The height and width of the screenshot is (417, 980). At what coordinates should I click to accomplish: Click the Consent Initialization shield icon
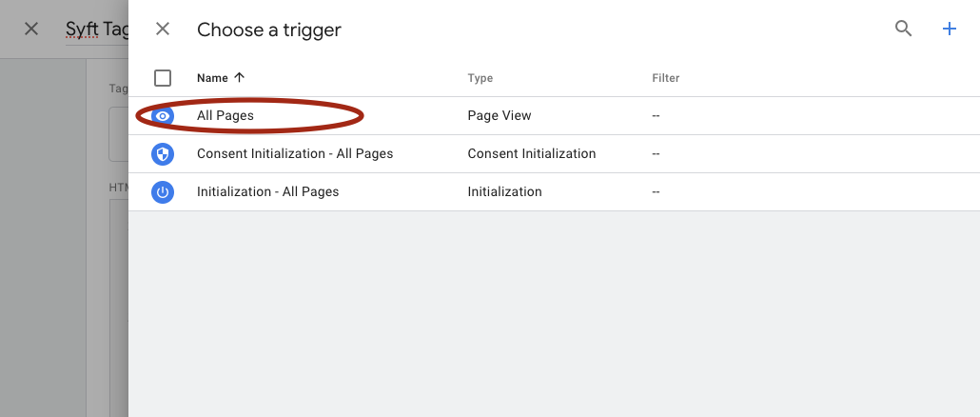(163, 154)
